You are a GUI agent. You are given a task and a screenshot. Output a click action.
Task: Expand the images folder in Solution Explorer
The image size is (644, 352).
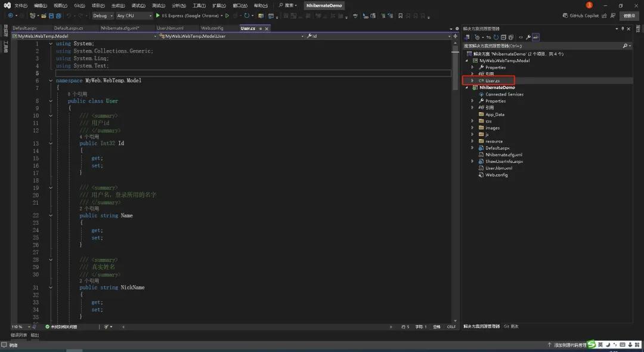[x=472, y=127]
